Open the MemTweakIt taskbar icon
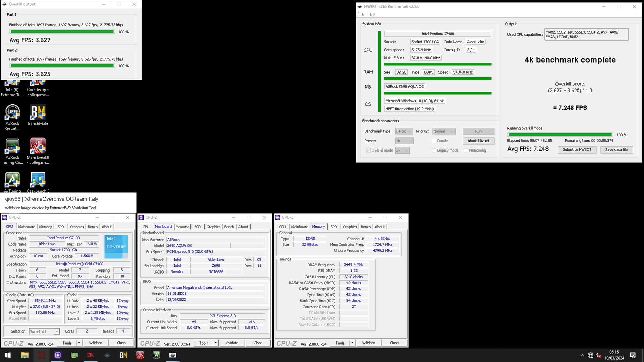 point(140,355)
